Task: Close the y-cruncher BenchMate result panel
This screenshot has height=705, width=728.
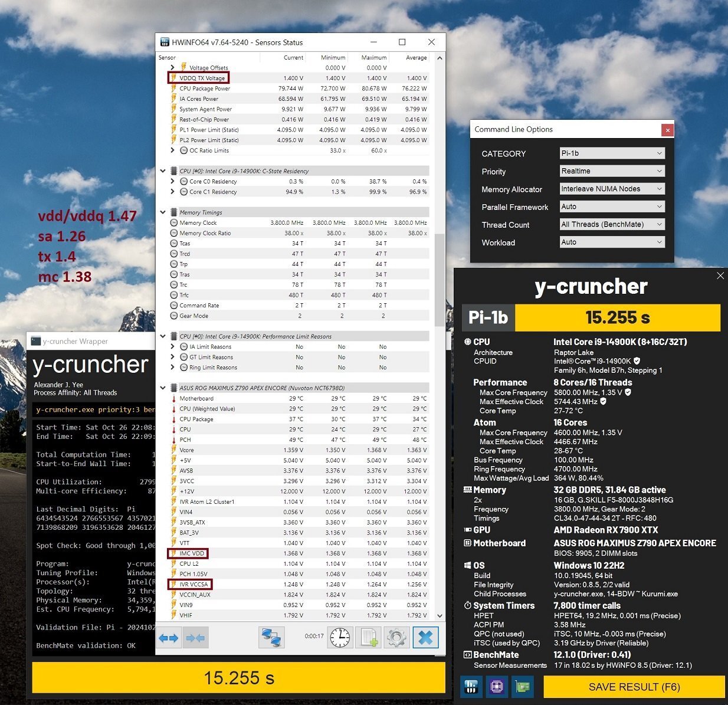Action: (720, 276)
